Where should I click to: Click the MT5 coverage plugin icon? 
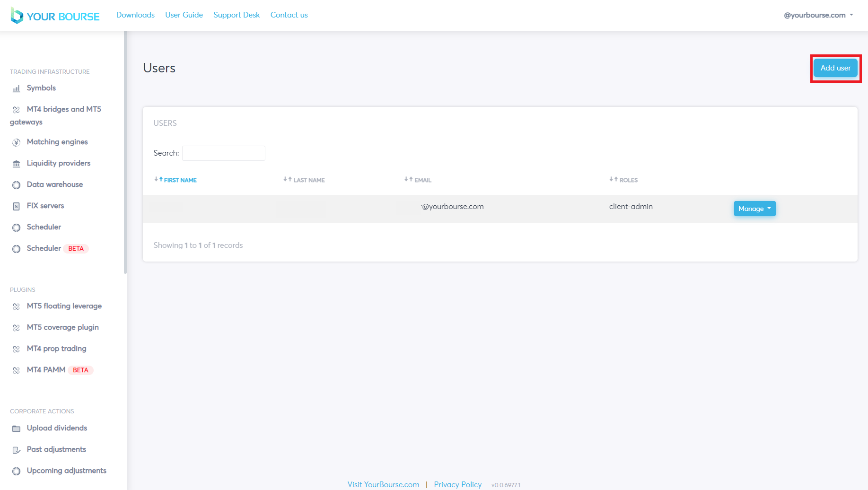17,328
